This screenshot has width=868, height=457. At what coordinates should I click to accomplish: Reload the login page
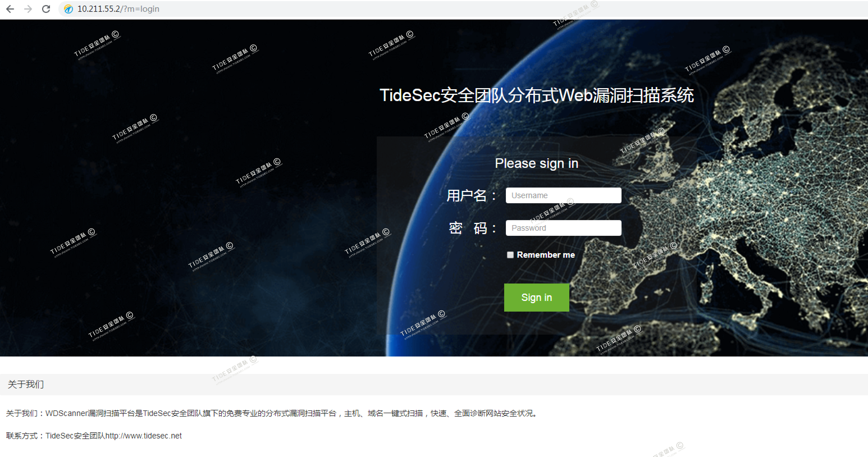(x=46, y=9)
